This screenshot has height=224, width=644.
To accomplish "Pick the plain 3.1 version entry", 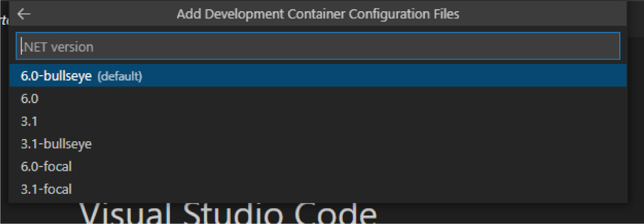I will [318, 121].
